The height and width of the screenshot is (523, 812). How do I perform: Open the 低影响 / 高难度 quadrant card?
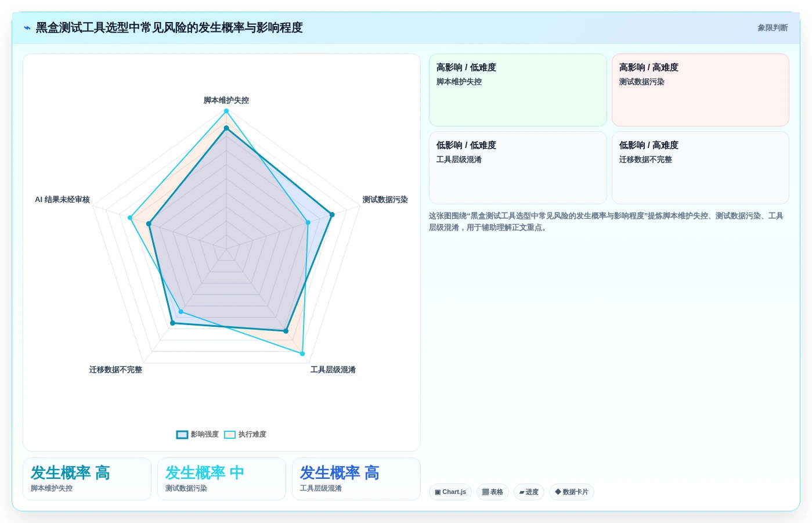tap(701, 168)
